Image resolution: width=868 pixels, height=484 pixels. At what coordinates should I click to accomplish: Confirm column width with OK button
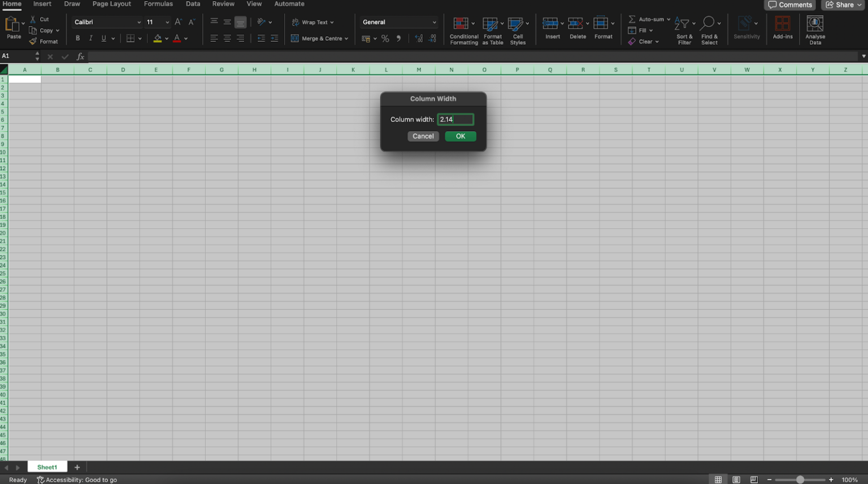(x=460, y=136)
